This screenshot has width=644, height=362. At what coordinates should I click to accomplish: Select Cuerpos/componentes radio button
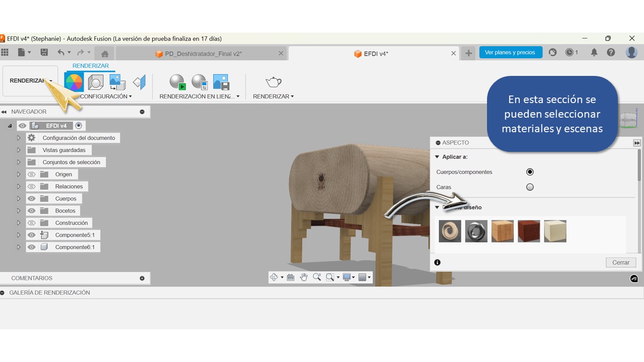pos(530,172)
